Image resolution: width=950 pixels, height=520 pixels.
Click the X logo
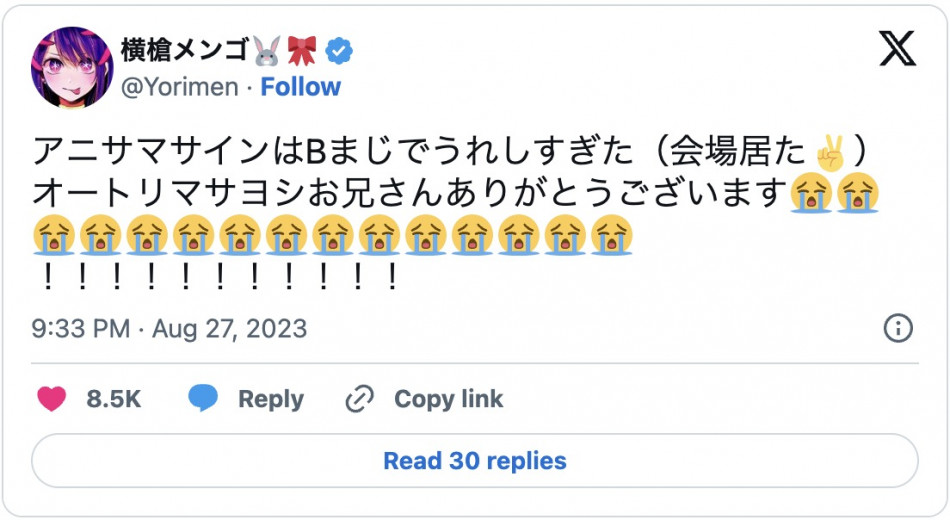point(897,49)
